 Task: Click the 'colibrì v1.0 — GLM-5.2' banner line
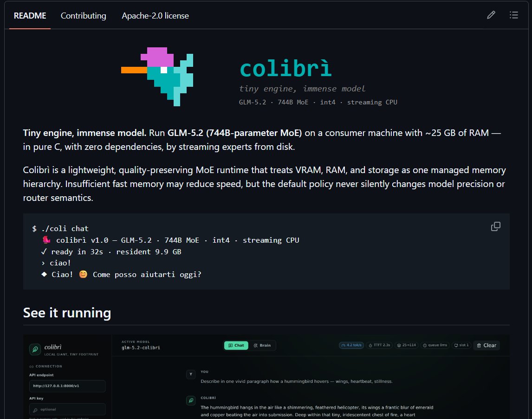pos(171,240)
